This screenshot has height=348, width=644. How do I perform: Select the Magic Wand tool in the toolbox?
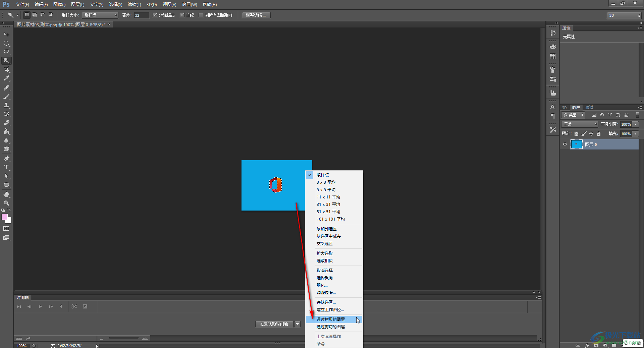tap(6, 61)
